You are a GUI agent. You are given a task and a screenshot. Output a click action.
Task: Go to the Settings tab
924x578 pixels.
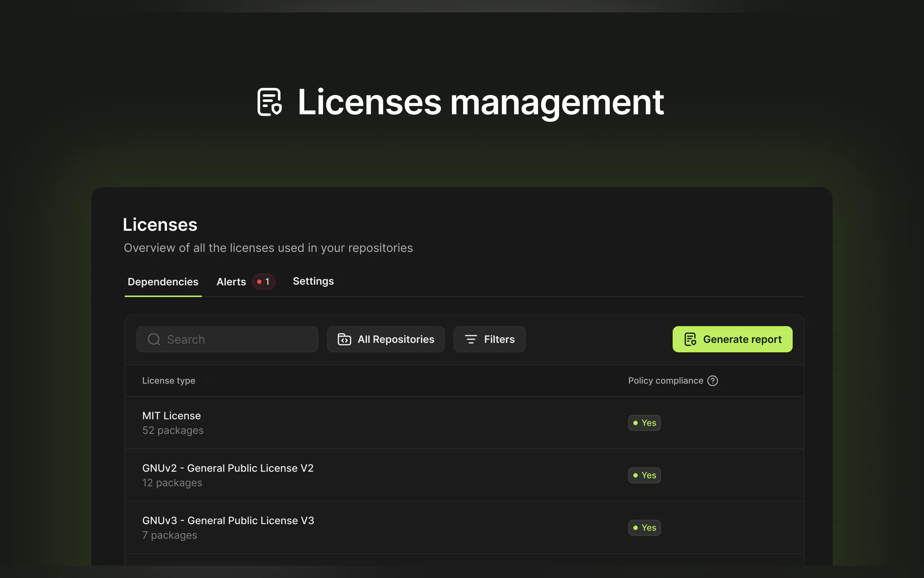[x=313, y=281]
